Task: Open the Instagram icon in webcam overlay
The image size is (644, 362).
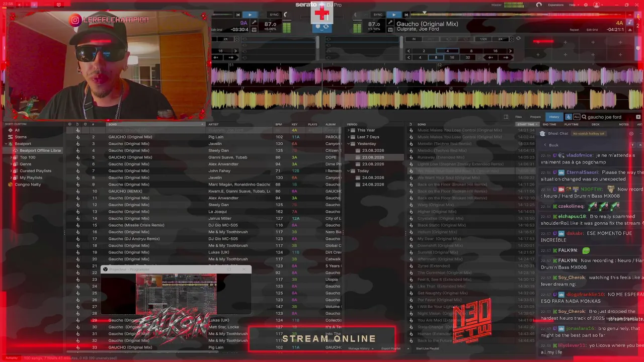Action: pyautogui.click(x=75, y=20)
